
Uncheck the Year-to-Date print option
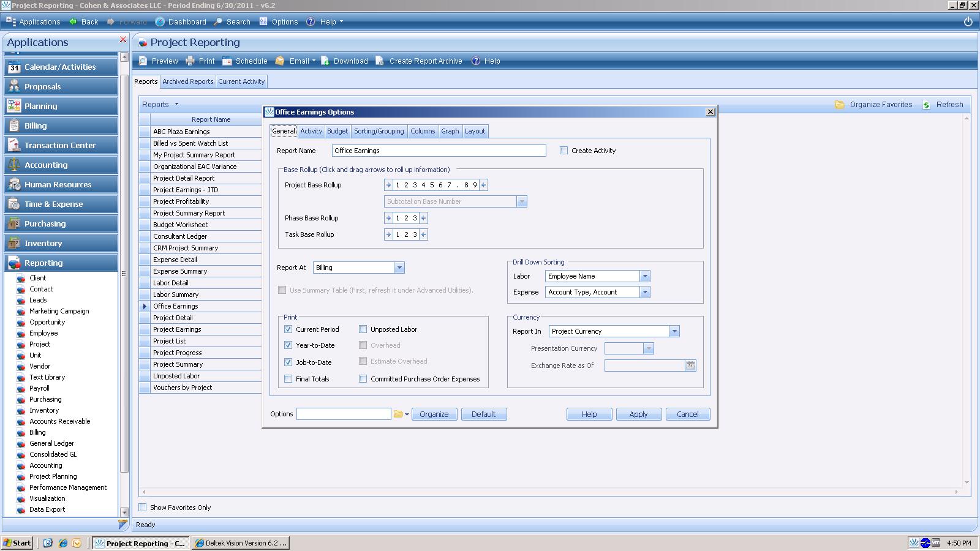[288, 345]
